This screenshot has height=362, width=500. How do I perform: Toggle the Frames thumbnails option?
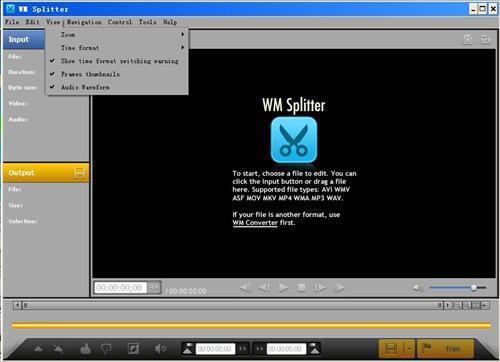117,74
